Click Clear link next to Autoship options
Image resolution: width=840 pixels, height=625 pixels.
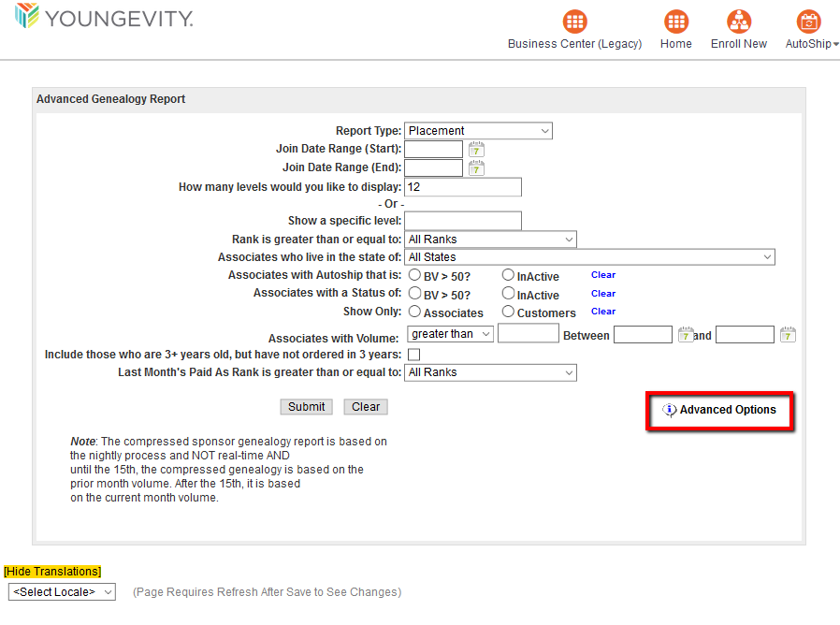603,275
